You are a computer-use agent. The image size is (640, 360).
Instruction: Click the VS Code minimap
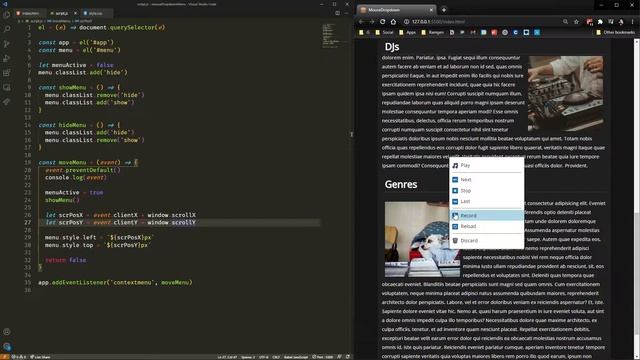tap(335, 37)
